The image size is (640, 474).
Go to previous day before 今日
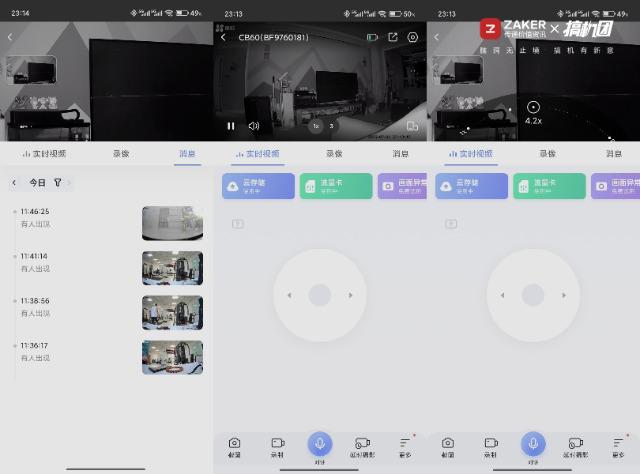pos(14,182)
